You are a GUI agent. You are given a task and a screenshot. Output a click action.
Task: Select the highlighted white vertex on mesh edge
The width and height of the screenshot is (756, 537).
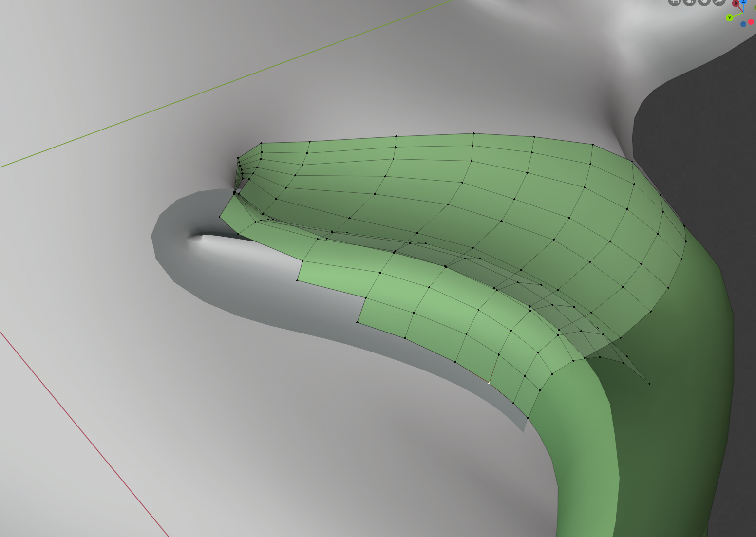(489, 383)
